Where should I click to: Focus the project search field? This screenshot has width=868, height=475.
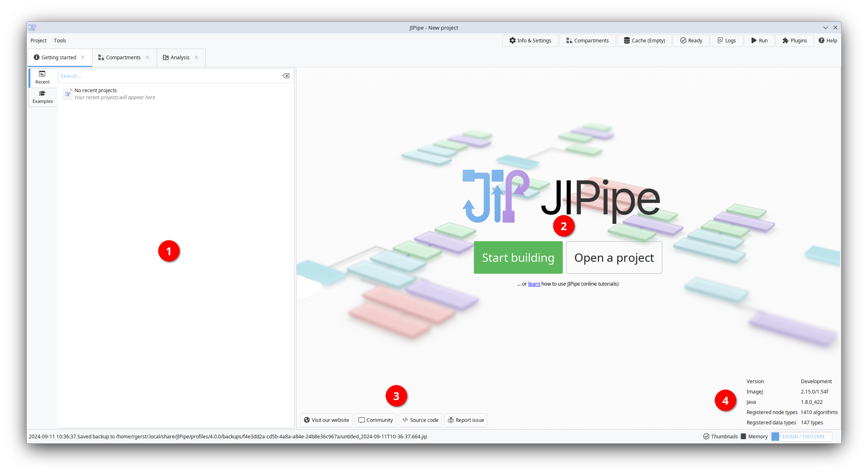click(169, 76)
